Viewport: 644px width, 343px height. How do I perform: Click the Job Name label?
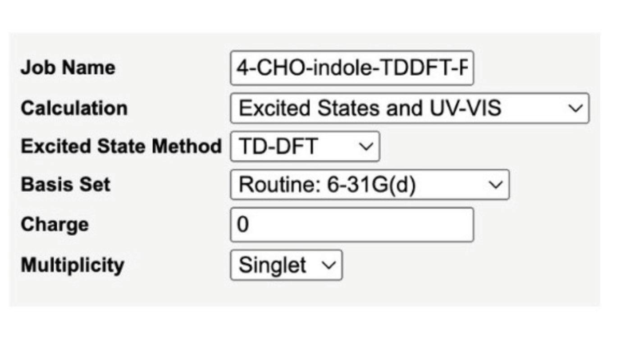click(68, 68)
